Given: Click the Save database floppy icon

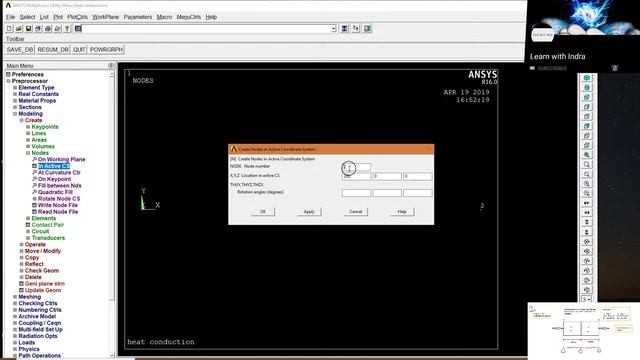Looking at the screenshot, I should 29,29.
